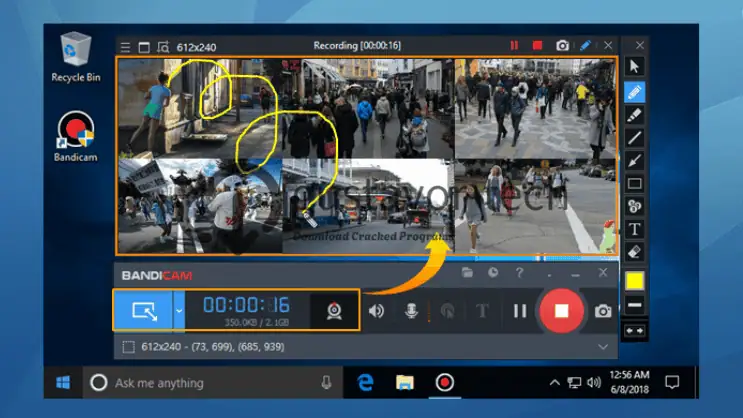Image resolution: width=743 pixels, height=418 pixels.
Task: Open the Windows Start menu
Action: 63,382
